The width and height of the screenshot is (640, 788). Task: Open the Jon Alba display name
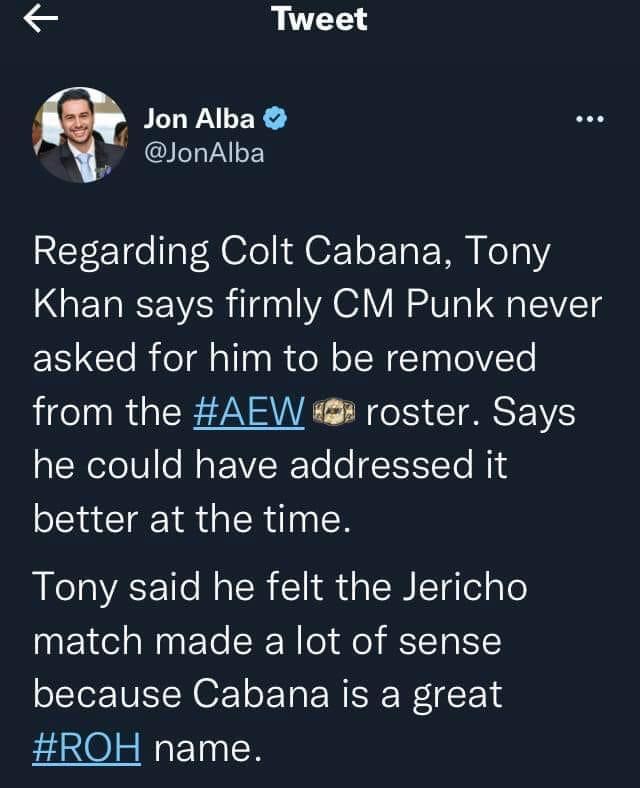point(199,120)
